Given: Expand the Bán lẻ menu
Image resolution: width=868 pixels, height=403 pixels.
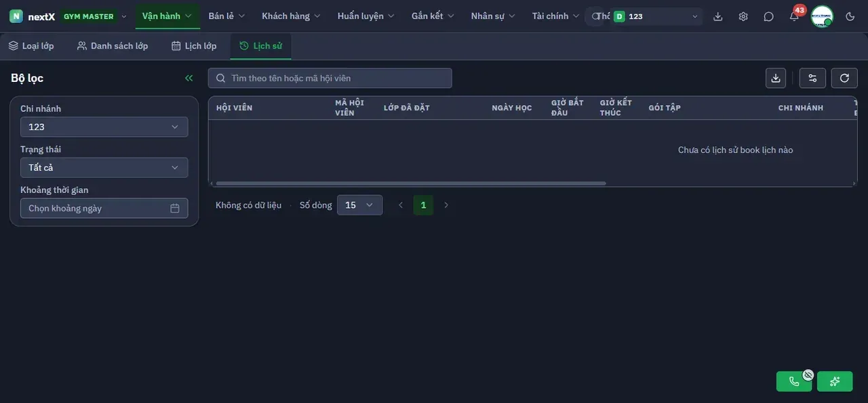Looking at the screenshot, I should [x=226, y=16].
